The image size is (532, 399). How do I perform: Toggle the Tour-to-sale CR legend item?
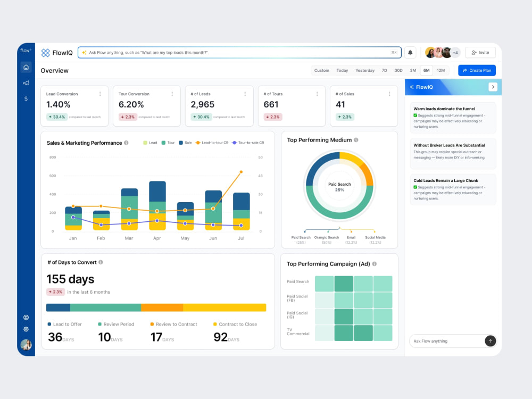click(x=248, y=143)
